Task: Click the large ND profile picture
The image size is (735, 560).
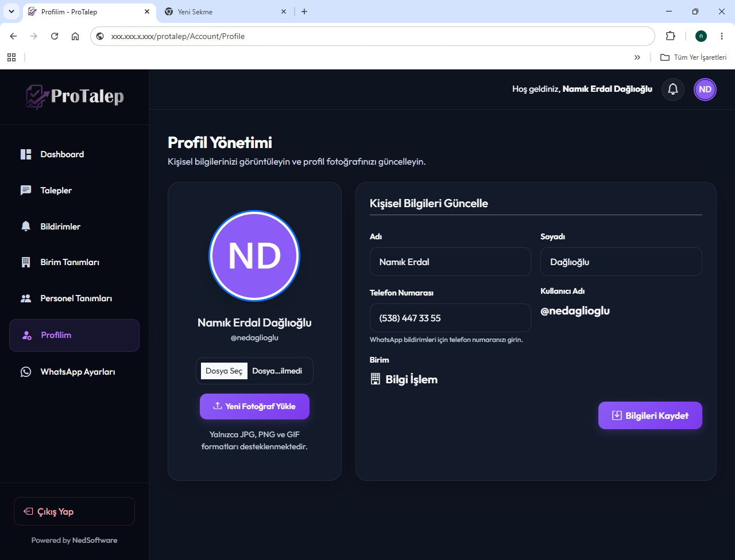Action: point(254,256)
